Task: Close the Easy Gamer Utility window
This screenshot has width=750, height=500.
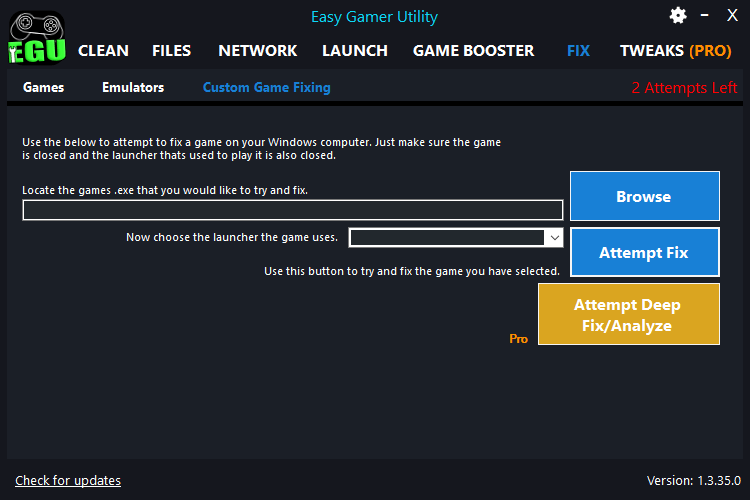Action: [x=732, y=15]
